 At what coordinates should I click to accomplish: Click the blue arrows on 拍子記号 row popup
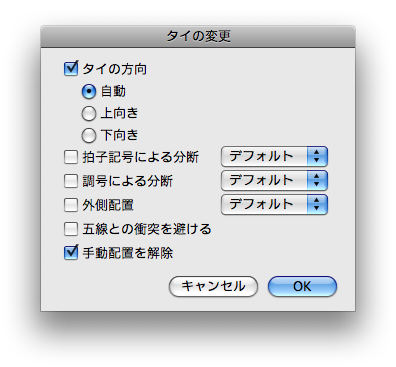tap(317, 156)
